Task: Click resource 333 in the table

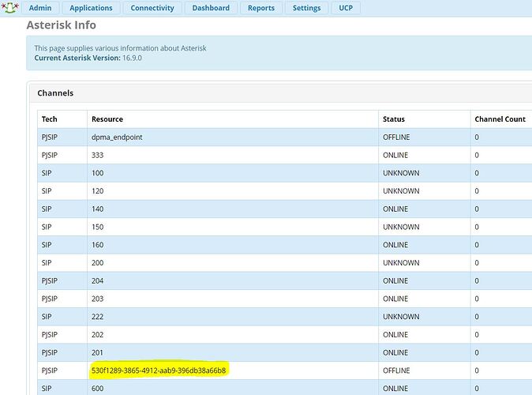Action: click(x=98, y=156)
